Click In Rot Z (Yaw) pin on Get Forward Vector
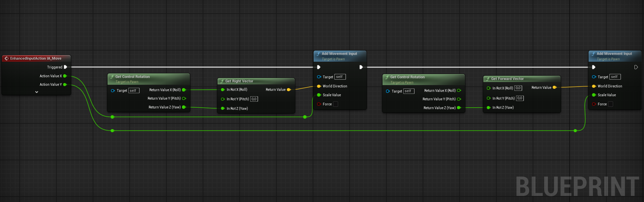 tap(489, 107)
